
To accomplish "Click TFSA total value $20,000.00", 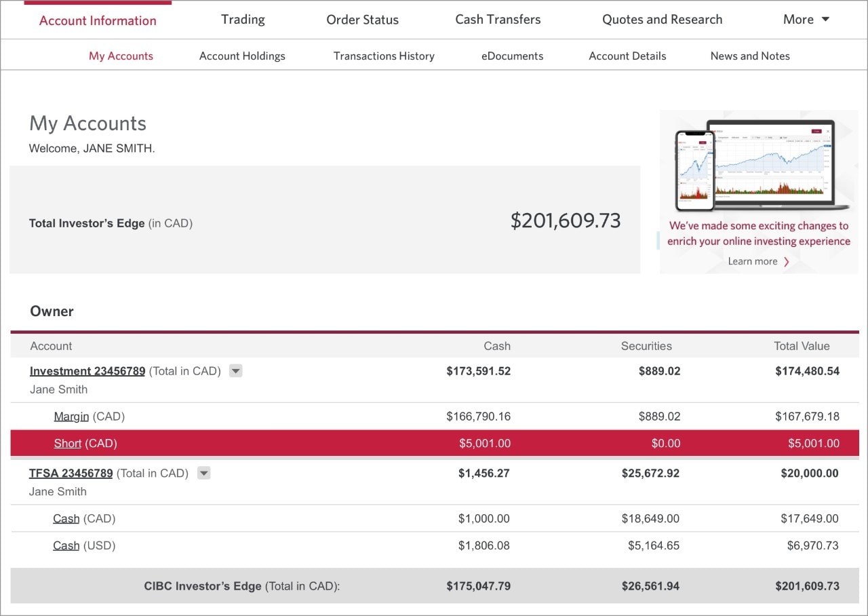I will (810, 474).
